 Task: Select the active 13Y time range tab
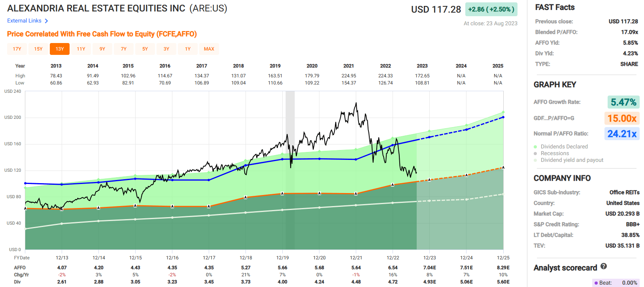(60, 49)
